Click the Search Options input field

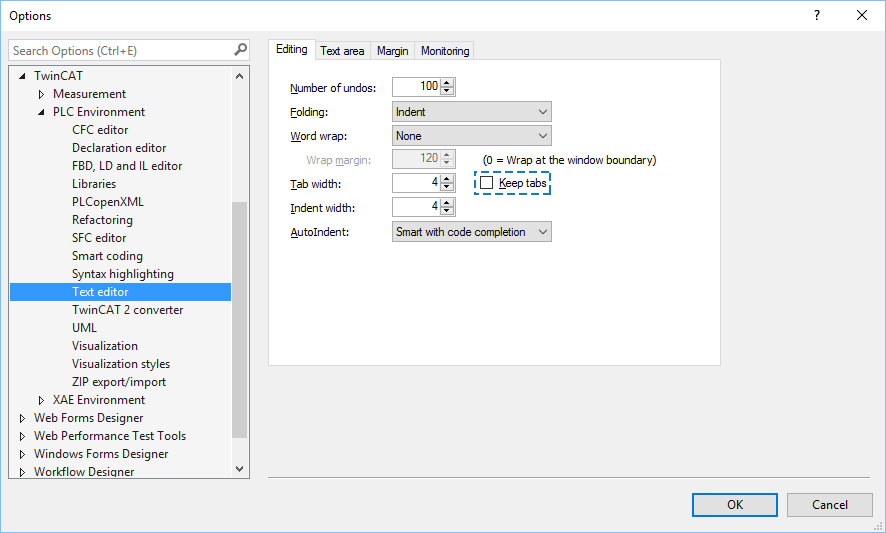pyautogui.click(x=121, y=50)
